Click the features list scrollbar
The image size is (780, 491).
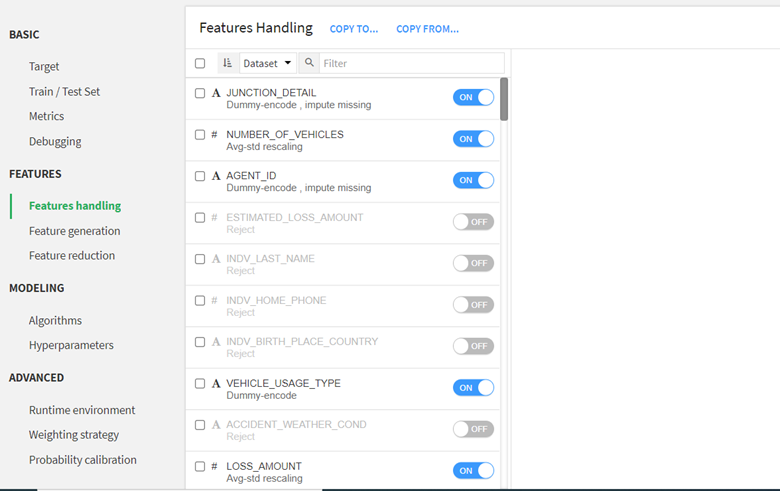point(504,99)
